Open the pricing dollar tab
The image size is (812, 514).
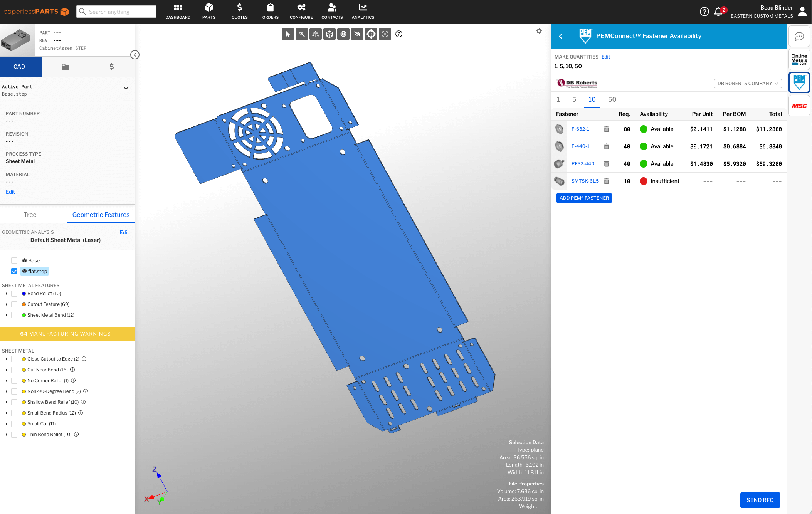[112, 67]
